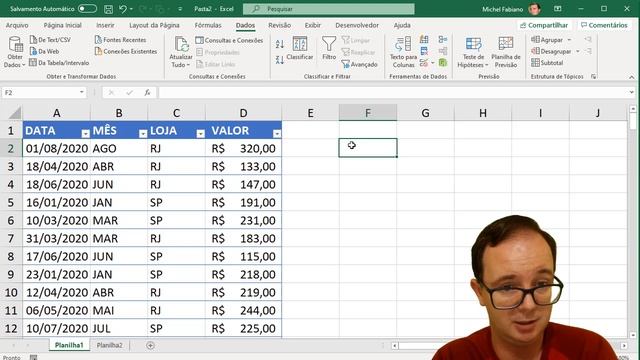The width and height of the screenshot is (640, 360).
Task: Open the MÊS column filter dropdown
Action: coord(143,133)
